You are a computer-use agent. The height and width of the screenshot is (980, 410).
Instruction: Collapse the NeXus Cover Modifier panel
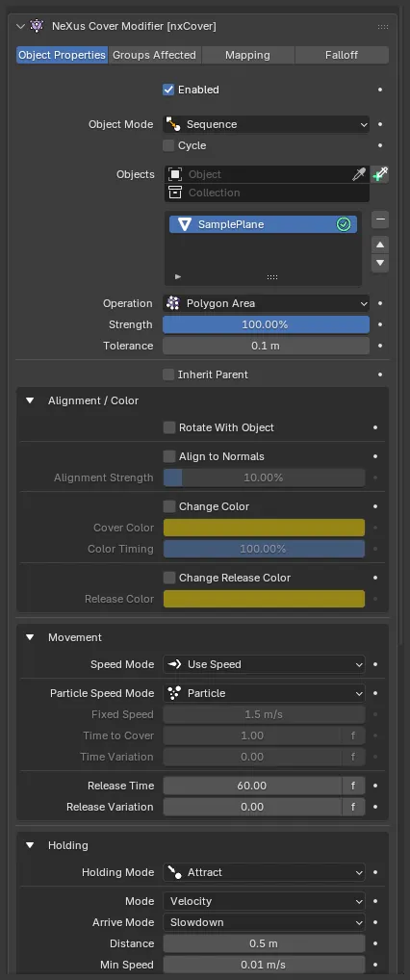coord(20,26)
